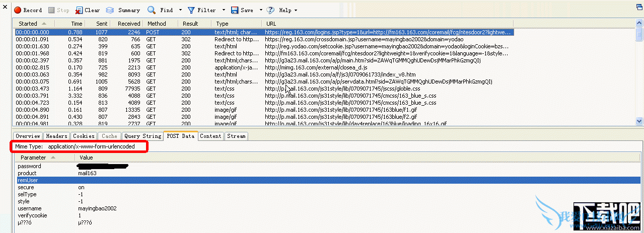The height and width of the screenshot is (233, 644).
Task: Select the request row started at 00:00:01.091
Action: (263, 39)
